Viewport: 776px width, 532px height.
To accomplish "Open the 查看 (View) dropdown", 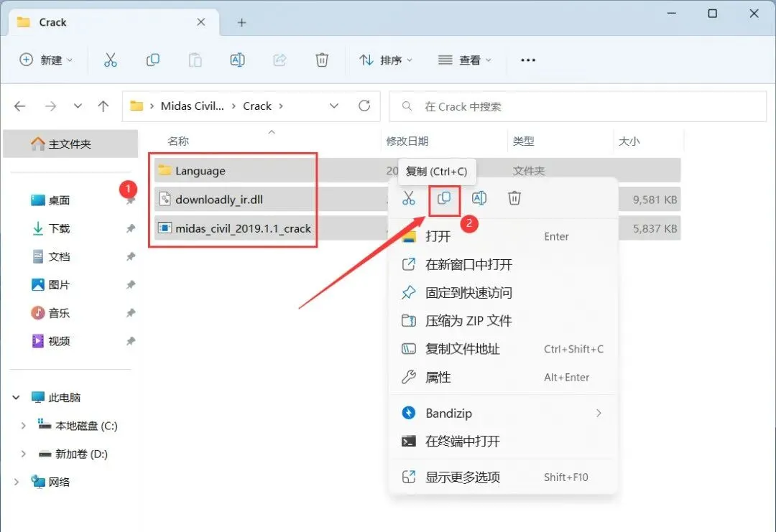I will point(465,60).
